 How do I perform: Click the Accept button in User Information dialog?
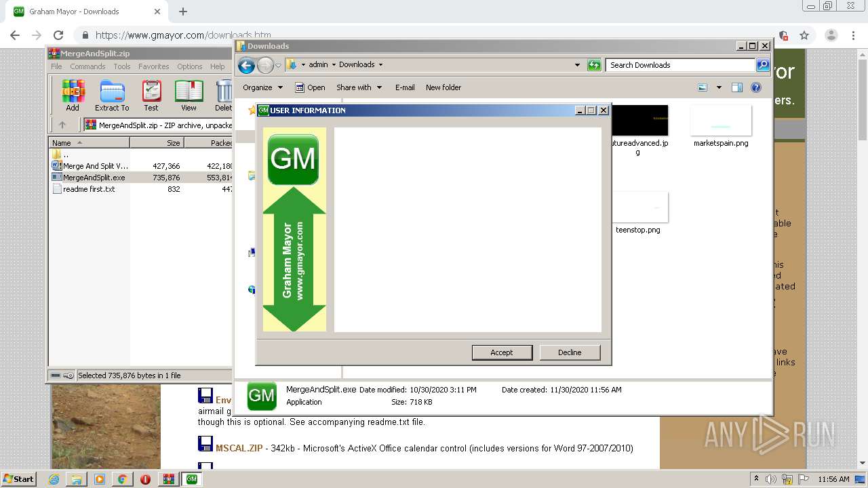tap(502, 352)
